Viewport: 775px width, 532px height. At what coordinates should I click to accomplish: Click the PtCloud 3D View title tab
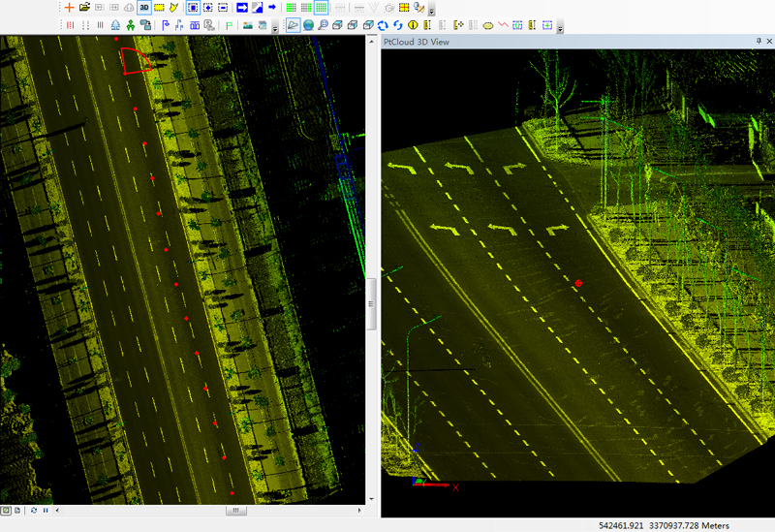(417, 42)
